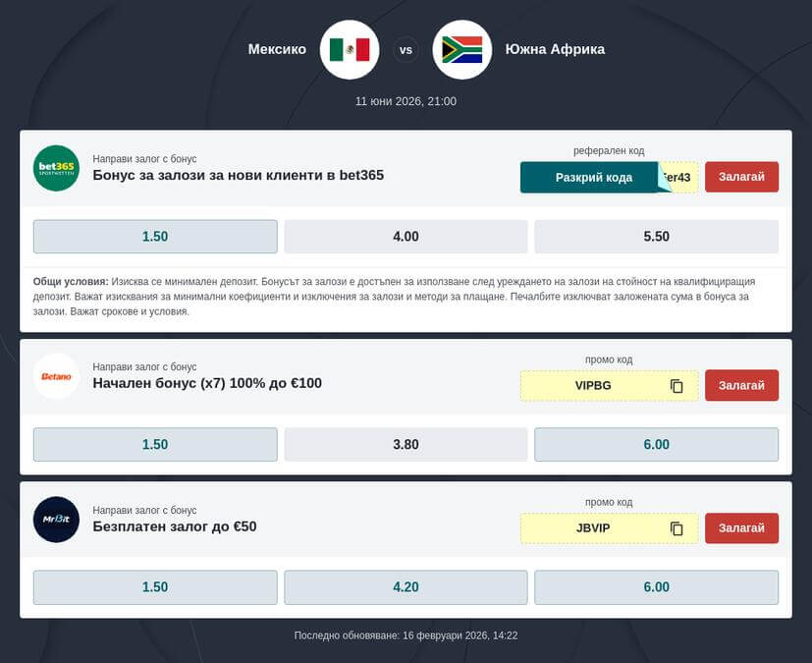Open bet365 bonus offer title

[x=238, y=176]
